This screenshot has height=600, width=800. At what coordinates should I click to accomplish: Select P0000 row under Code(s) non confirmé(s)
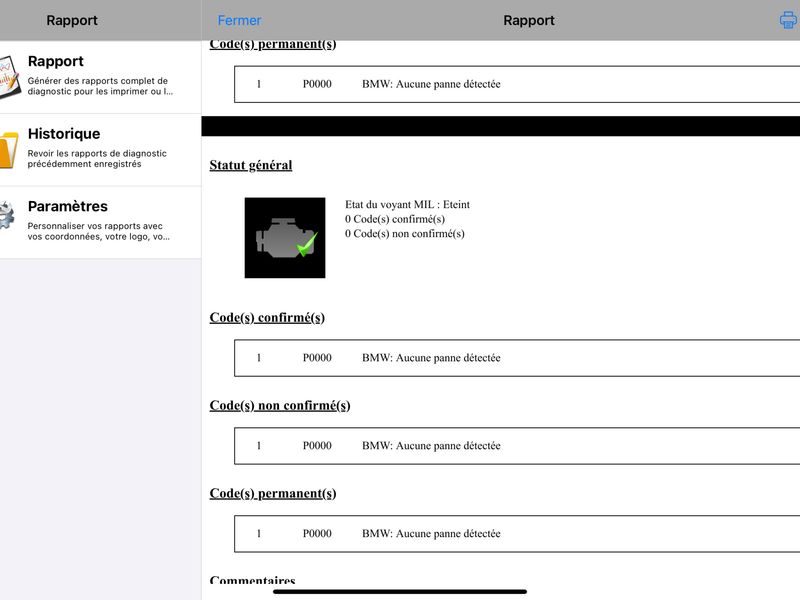coord(517,445)
